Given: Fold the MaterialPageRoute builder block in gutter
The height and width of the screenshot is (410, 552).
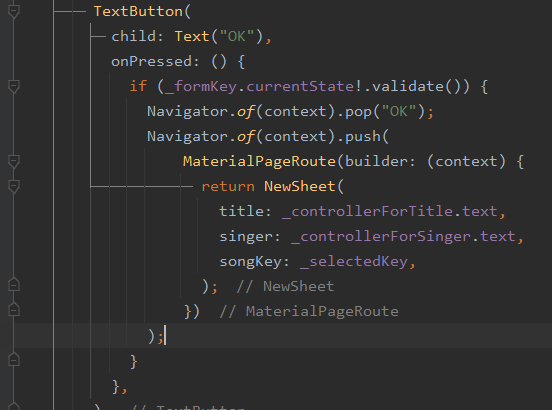Looking at the screenshot, I should (x=14, y=161).
